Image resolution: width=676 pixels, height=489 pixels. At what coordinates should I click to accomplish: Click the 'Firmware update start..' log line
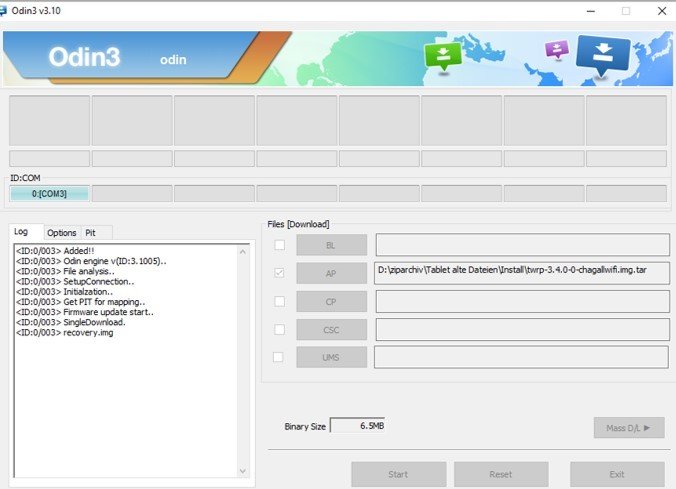pos(84,312)
